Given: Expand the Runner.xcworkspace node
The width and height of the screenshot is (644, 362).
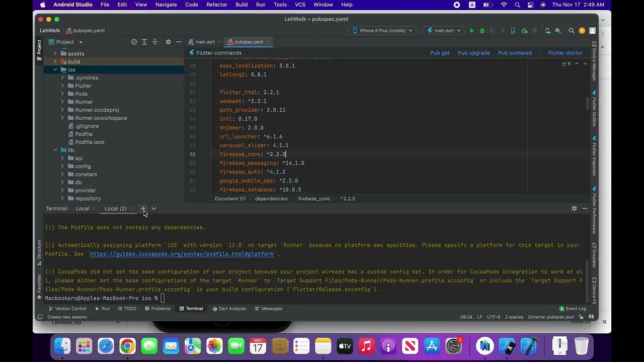Looking at the screenshot, I should pyautogui.click(x=62, y=118).
